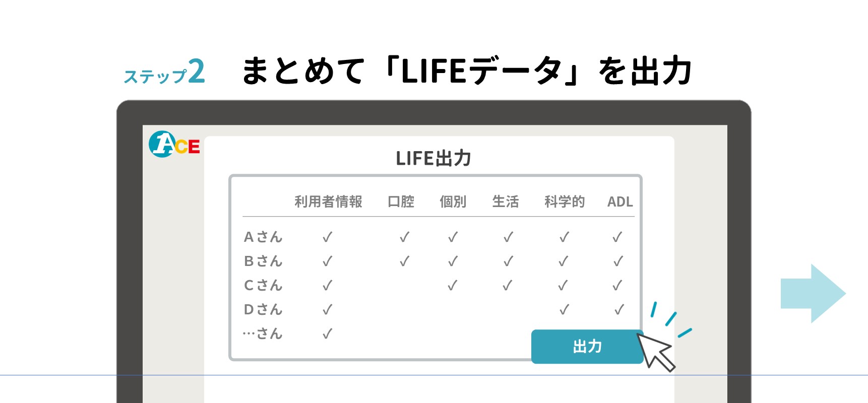Screen dimensions: 868x403
Task: Toggle Dさん 科学的 checkmark
Action: click(564, 309)
